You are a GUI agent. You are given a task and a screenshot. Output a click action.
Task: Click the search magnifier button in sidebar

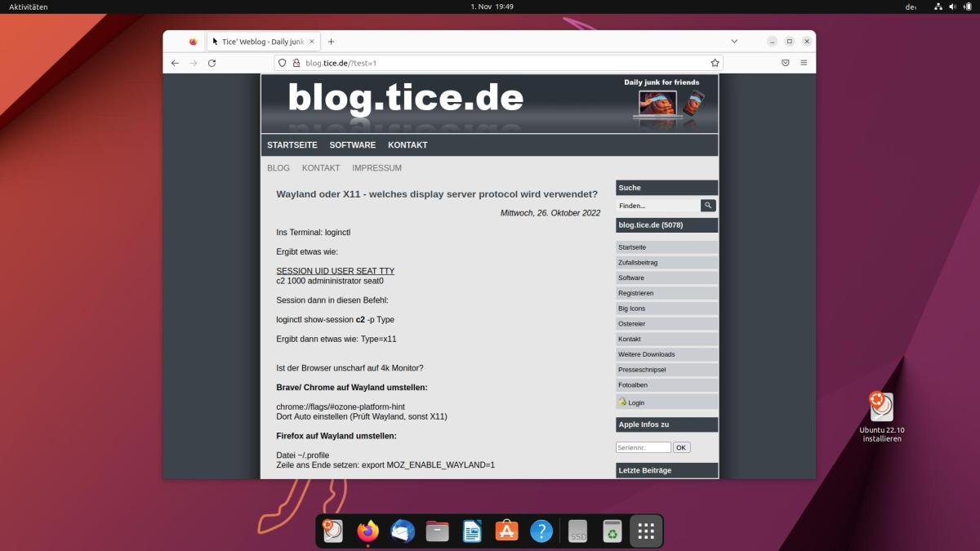click(x=708, y=206)
